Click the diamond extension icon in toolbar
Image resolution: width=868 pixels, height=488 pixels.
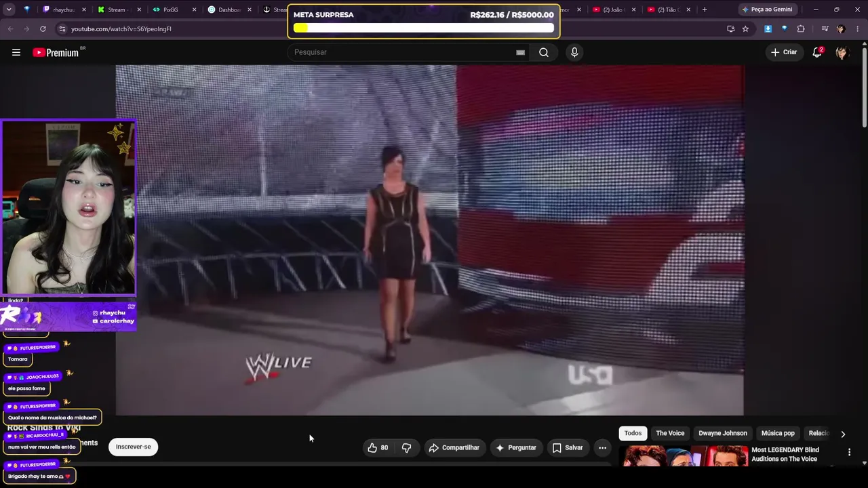(x=784, y=28)
